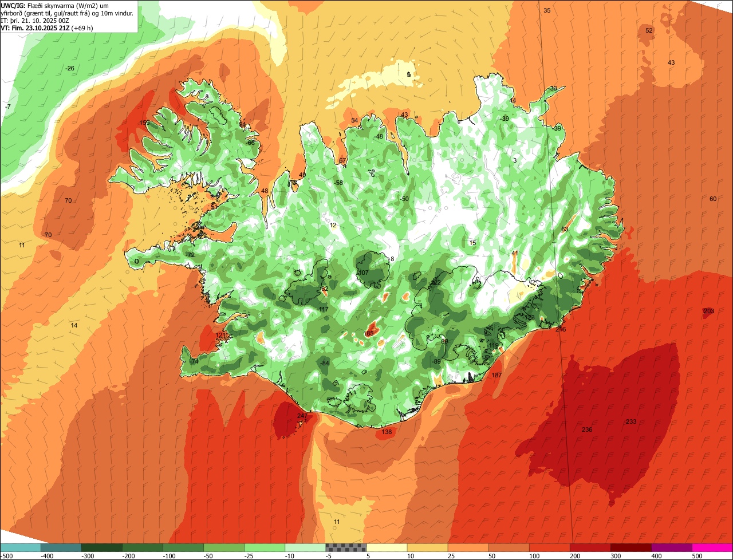Click the 247 value off the south coast
The height and width of the screenshot is (560, 733).
pyautogui.click(x=302, y=416)
